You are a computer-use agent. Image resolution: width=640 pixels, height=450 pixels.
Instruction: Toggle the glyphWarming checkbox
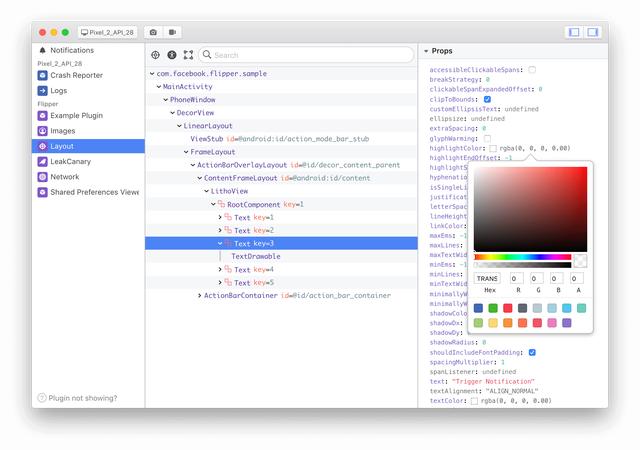(487, 138)
